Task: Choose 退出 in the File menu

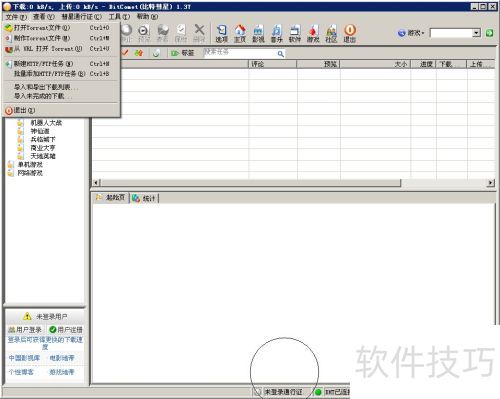Action: tap(61, 110)
